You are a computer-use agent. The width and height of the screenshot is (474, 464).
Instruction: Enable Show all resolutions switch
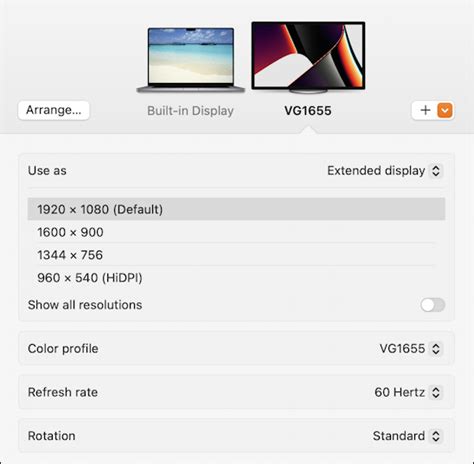(433, 305)
